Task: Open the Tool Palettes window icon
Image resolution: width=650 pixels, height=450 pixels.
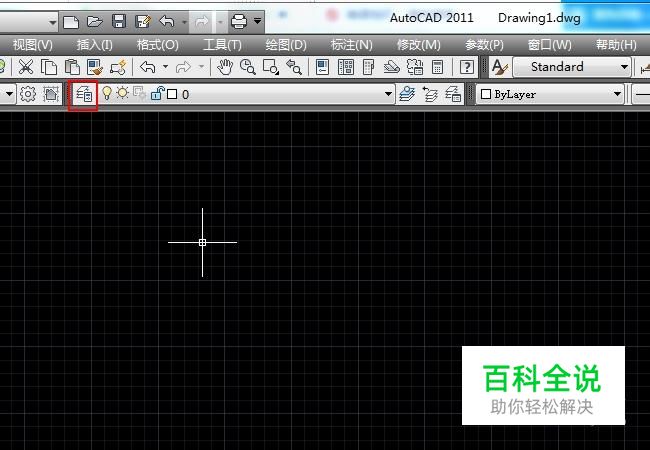Action: (369, 67)
